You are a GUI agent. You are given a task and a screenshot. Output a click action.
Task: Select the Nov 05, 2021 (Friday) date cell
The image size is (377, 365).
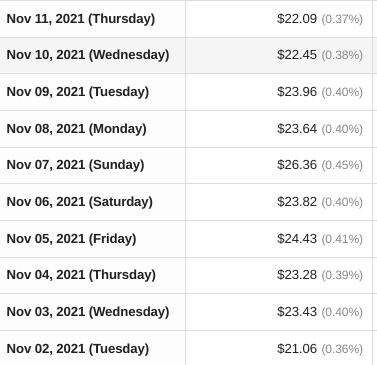point(93,239)
